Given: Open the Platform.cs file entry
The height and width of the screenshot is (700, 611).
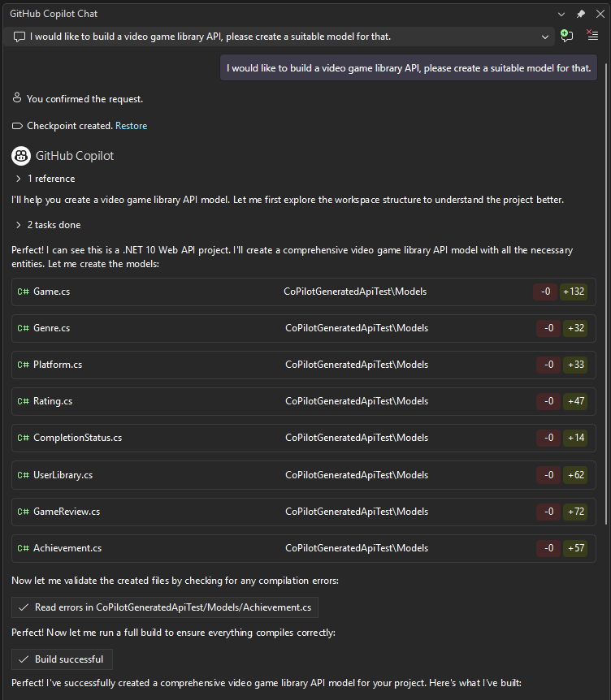Looking at the screenshot, I should 58,365.
